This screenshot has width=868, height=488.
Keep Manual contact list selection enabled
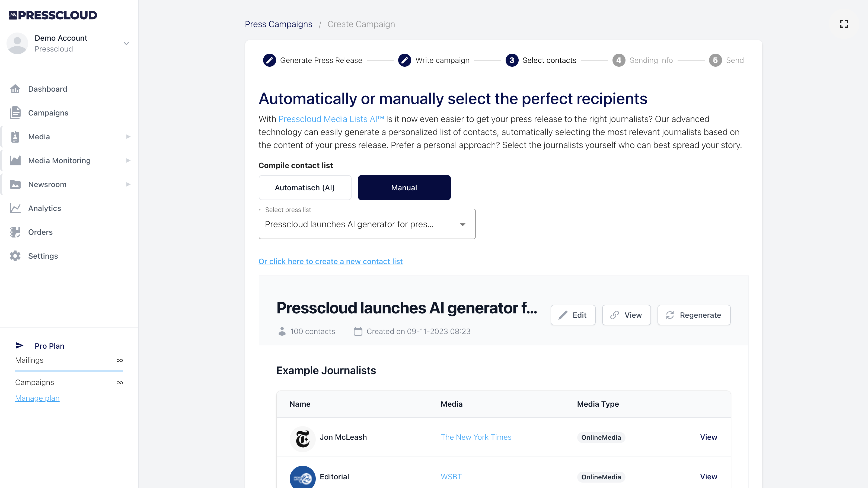click(x=404, y=188)
